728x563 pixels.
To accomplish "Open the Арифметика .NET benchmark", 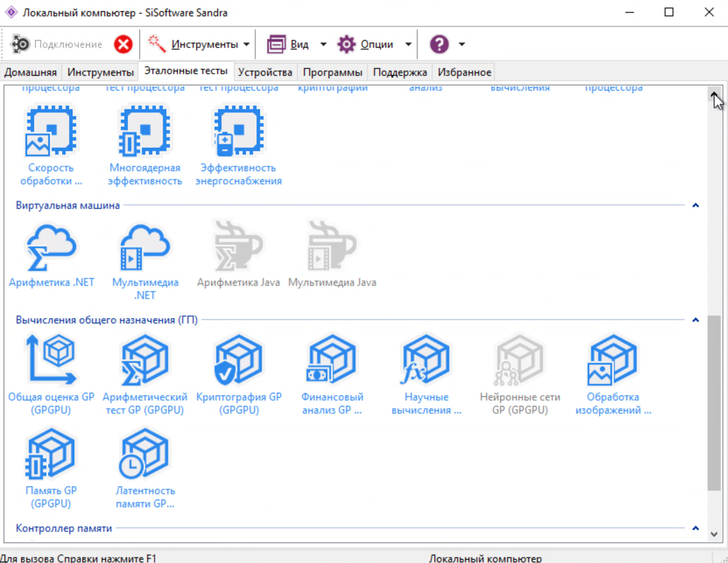I will coord(51,256).
